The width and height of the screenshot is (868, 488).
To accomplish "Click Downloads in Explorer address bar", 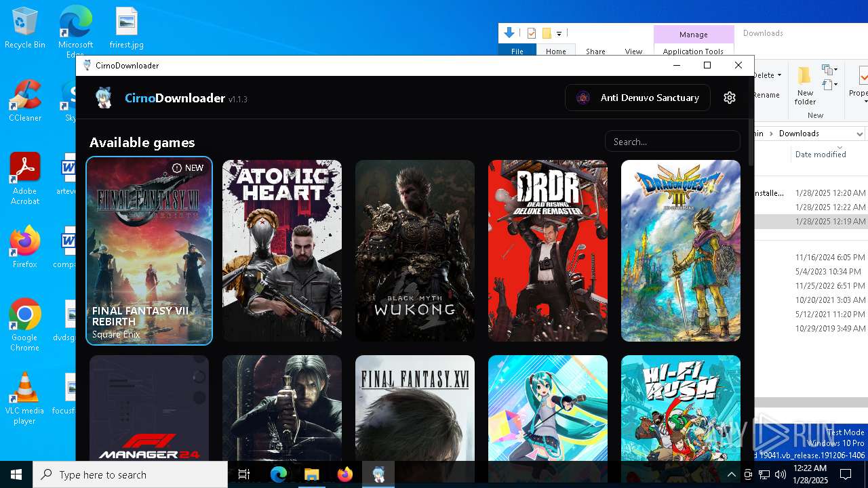I will tap(799, 134).
